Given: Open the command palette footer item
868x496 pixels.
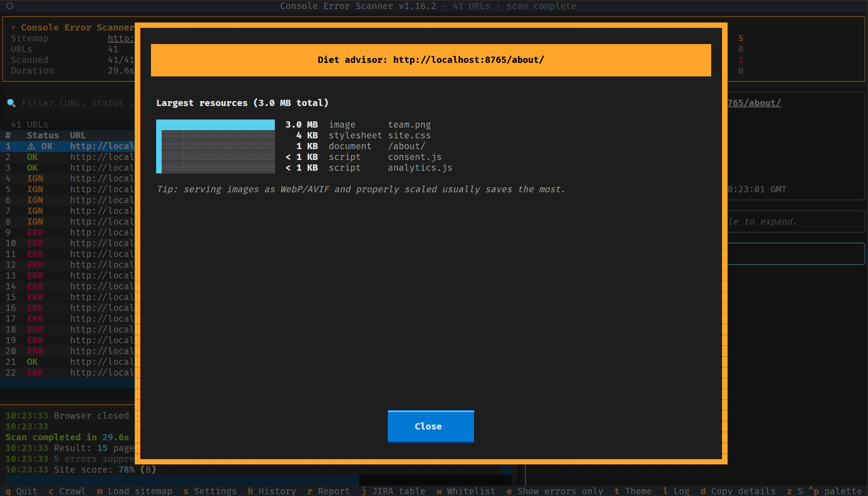Looking at the screenshot, I should [x=835, y=491].
